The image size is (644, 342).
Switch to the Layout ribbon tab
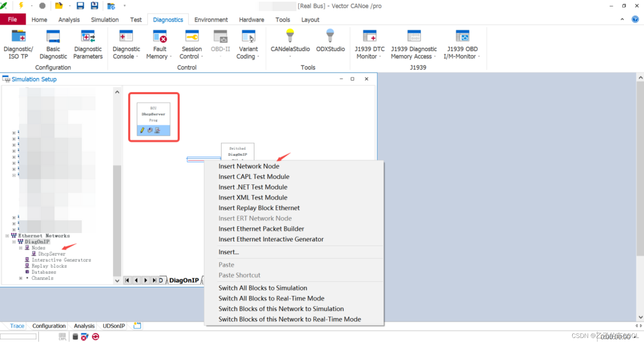(x=310, y=20)
